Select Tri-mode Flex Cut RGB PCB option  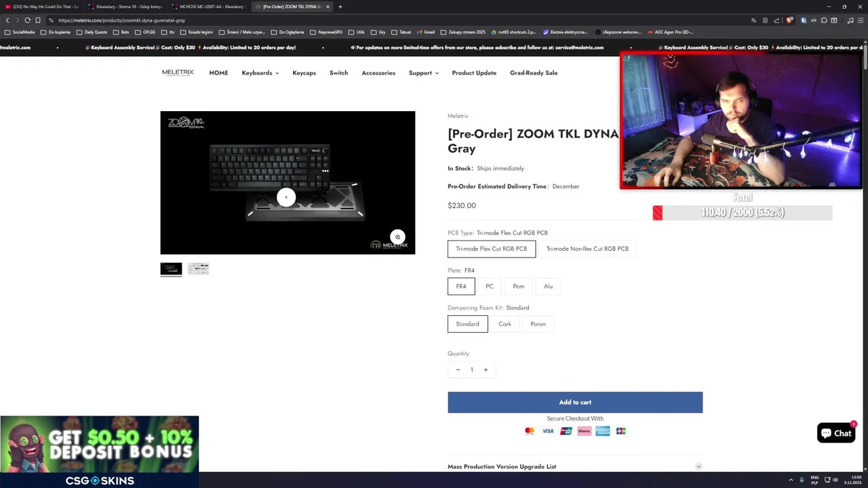[492, 249]
